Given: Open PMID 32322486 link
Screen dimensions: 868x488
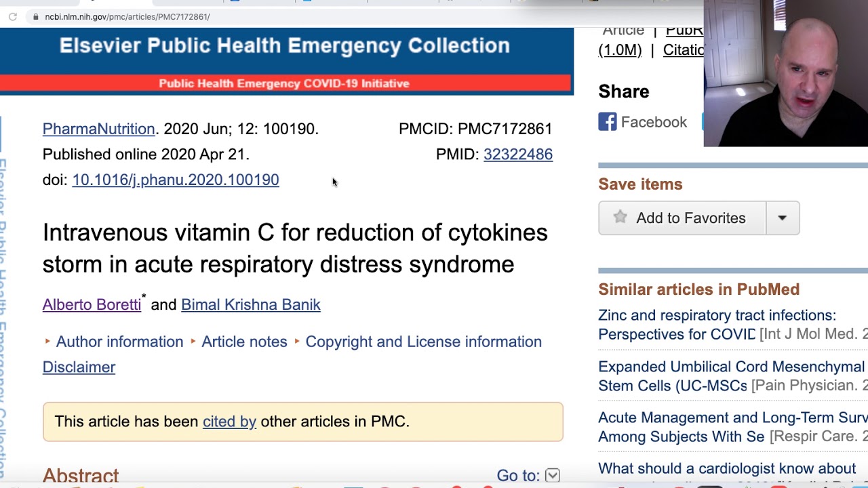Looking at the screenshot, I should click(x=517, y=155).
